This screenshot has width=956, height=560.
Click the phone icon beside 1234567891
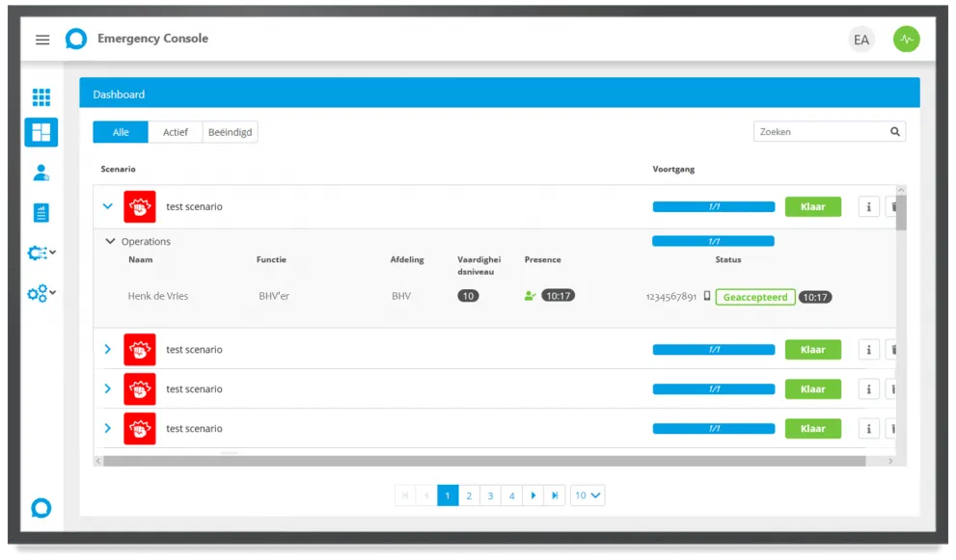pyautogui.click(x=707, y=296)
